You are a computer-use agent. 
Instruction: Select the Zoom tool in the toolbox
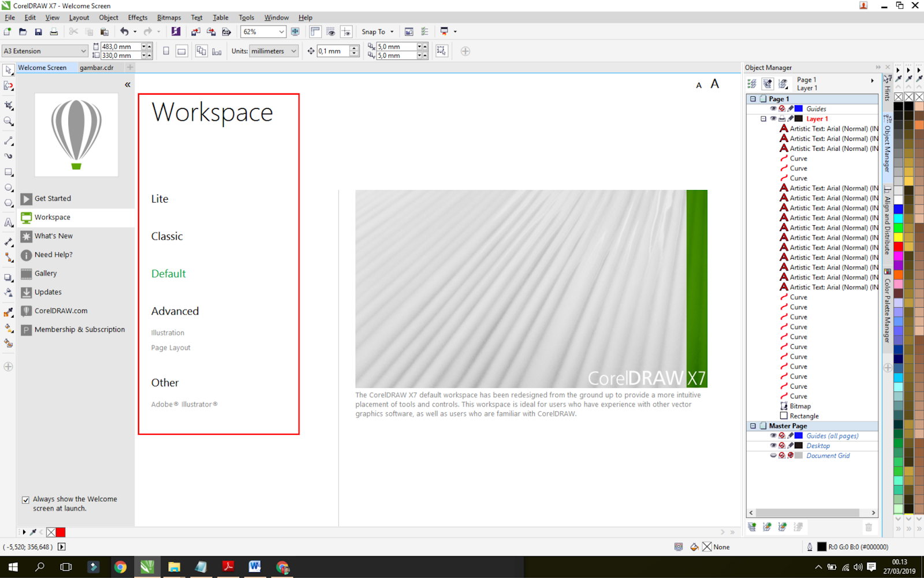[x=9, y=121]
